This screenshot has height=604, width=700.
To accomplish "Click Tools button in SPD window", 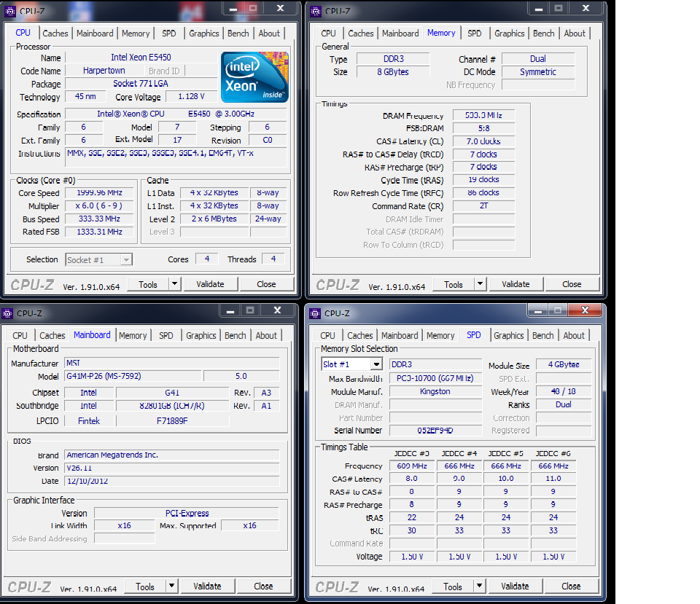I will click(x=453, y=587).
